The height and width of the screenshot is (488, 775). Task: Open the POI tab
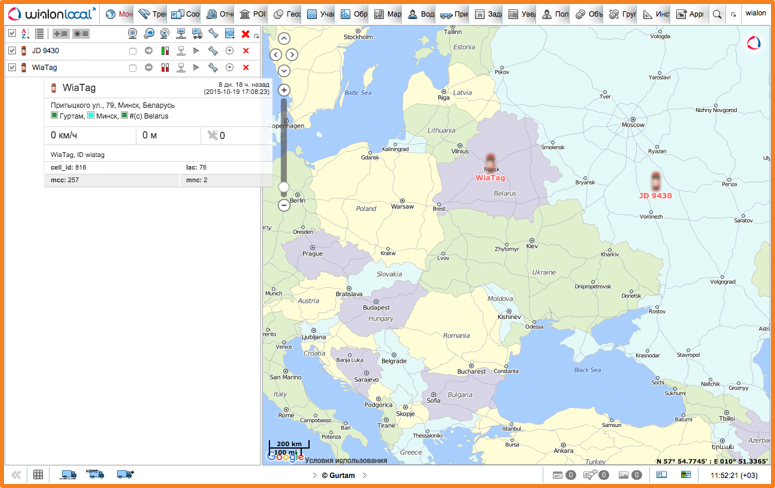(x=253, y=14)
